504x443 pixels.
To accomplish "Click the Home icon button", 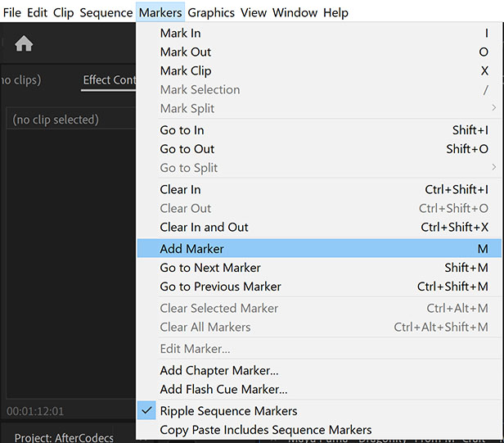I will [x=24, y=44].
